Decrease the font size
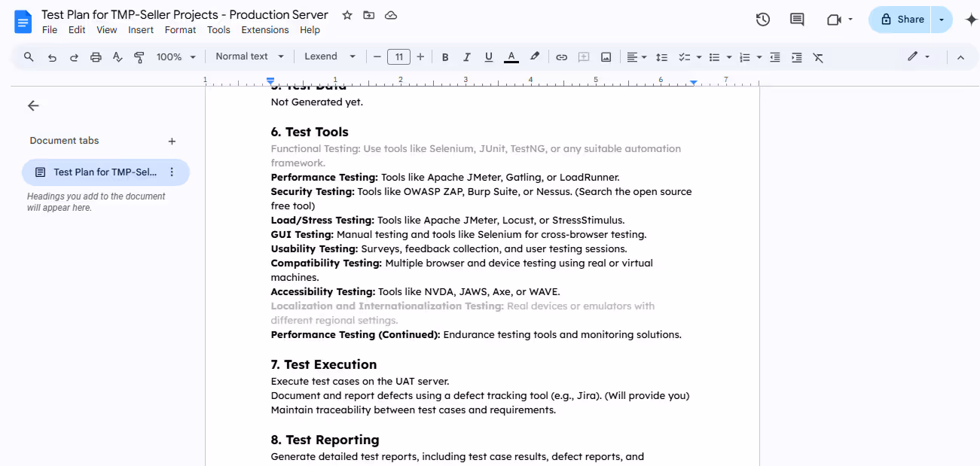The height and width of the screenshot is (466, 980). click(x=377, y=56)
